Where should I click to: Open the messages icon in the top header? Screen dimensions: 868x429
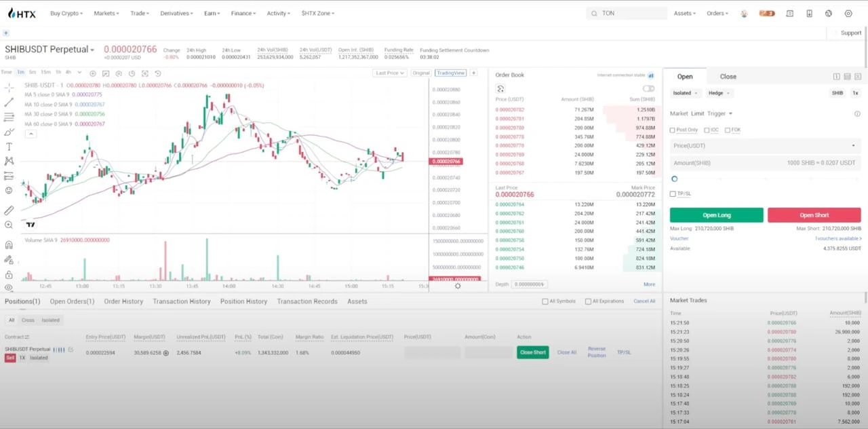[x=789, y=14]
